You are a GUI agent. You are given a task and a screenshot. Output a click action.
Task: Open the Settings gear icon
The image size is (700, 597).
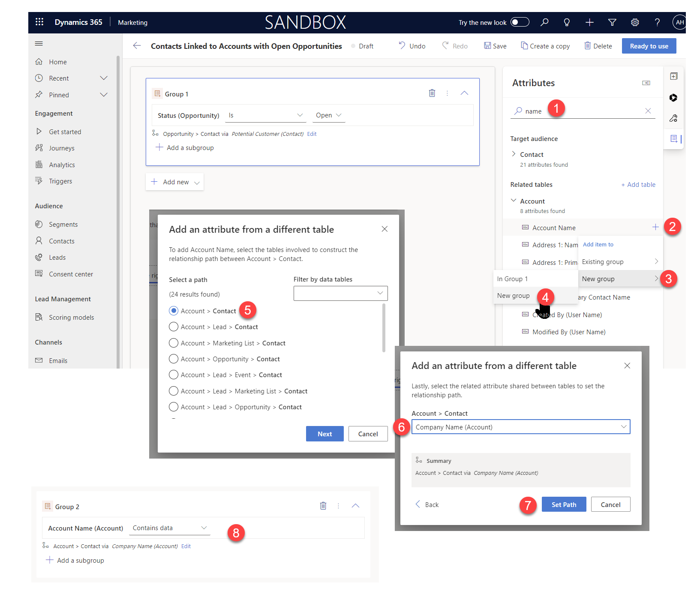[x=635, y=22]
